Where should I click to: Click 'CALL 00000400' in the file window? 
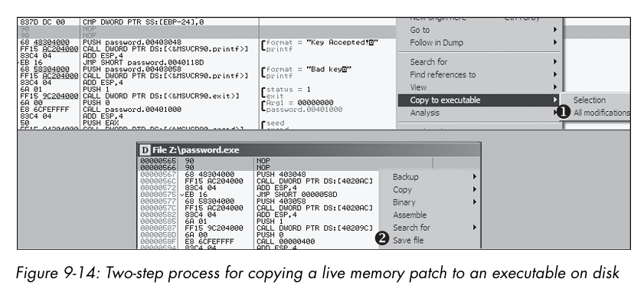[286, 241]
